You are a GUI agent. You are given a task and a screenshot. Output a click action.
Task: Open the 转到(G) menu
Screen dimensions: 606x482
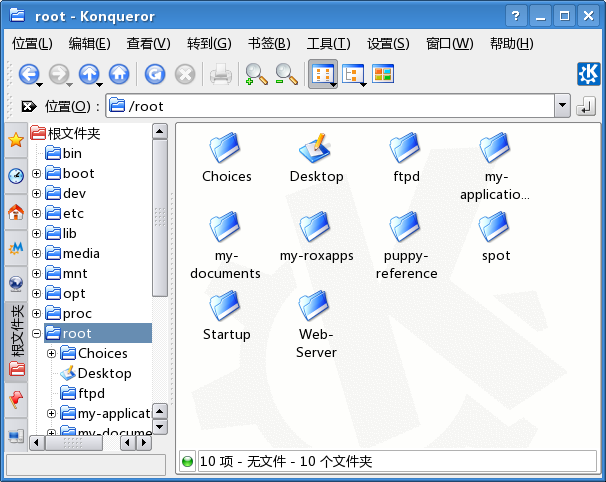click(x=209, y=44)
